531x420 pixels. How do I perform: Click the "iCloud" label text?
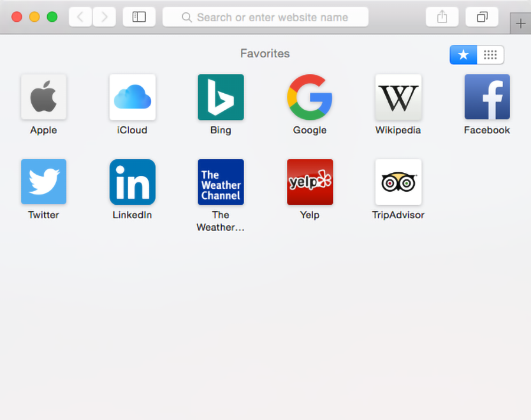click(x=132, y=130)
